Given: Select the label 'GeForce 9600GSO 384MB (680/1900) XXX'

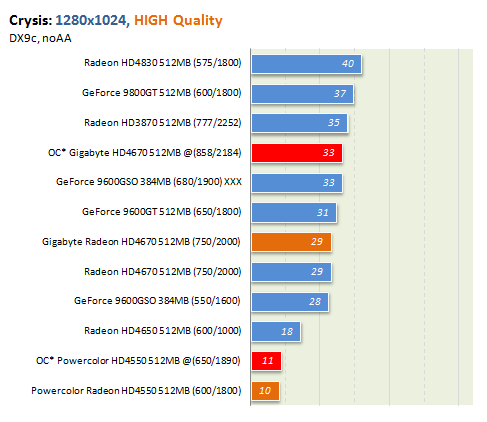Looking at the screenshot, I should [149, 182].
